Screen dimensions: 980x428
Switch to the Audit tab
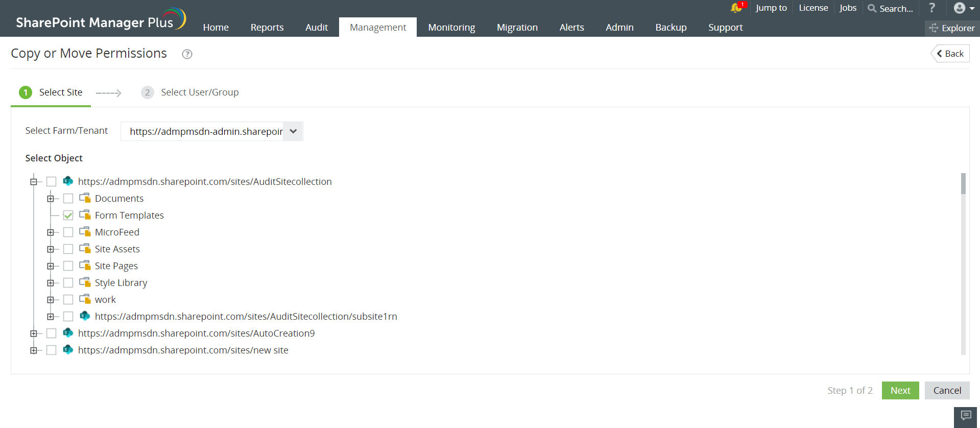pyautogui.click(x=317, y=28)
